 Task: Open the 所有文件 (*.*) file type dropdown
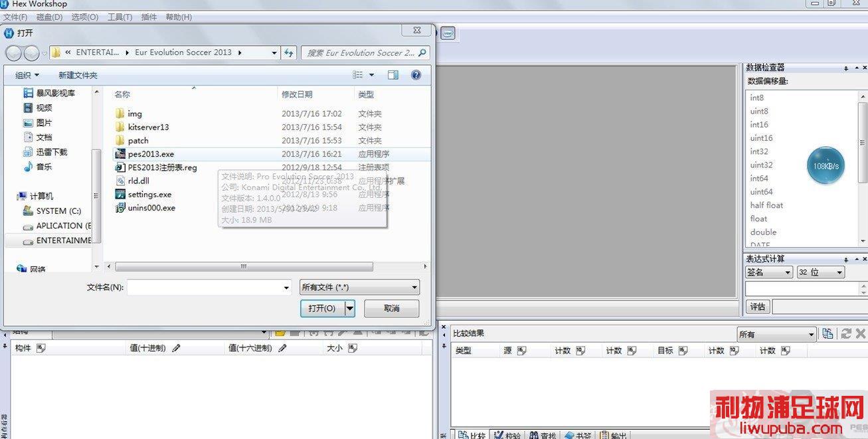coord(359,288)
